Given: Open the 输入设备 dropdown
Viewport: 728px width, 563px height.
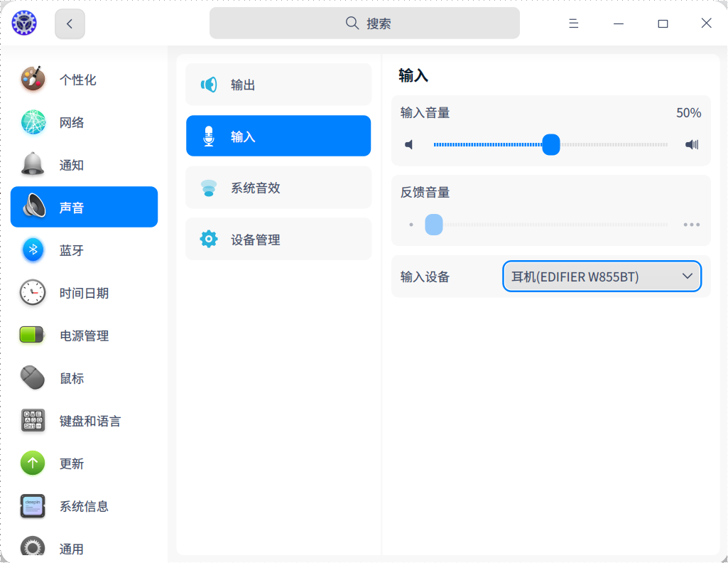Looking at the screenshot, I should (x=602, y=277).
